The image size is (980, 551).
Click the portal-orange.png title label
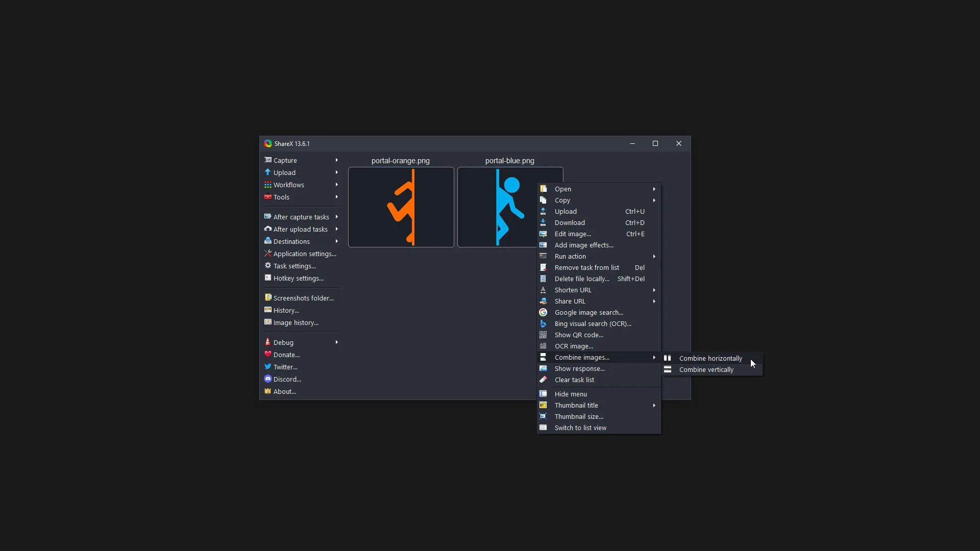(401, 161)
